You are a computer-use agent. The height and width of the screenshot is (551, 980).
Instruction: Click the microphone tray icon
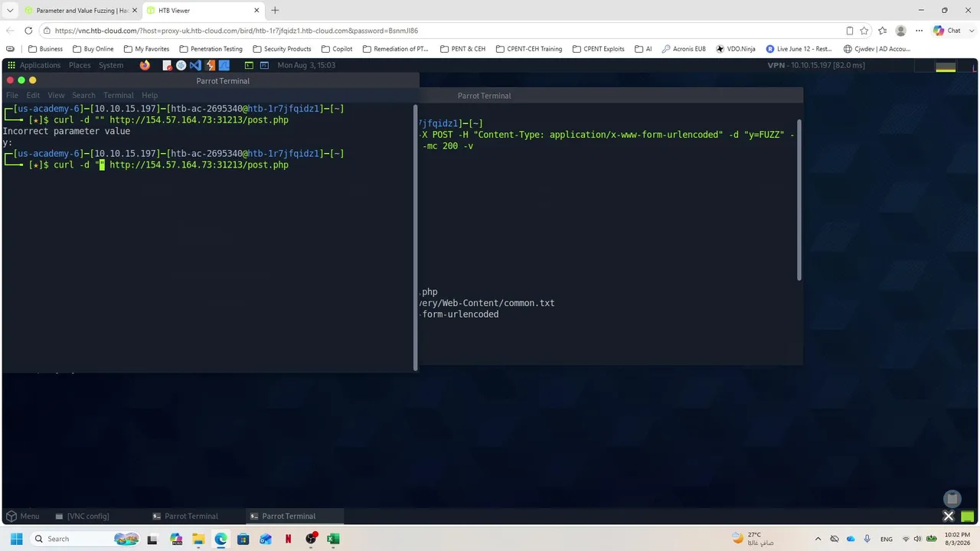tap(867, 539)
